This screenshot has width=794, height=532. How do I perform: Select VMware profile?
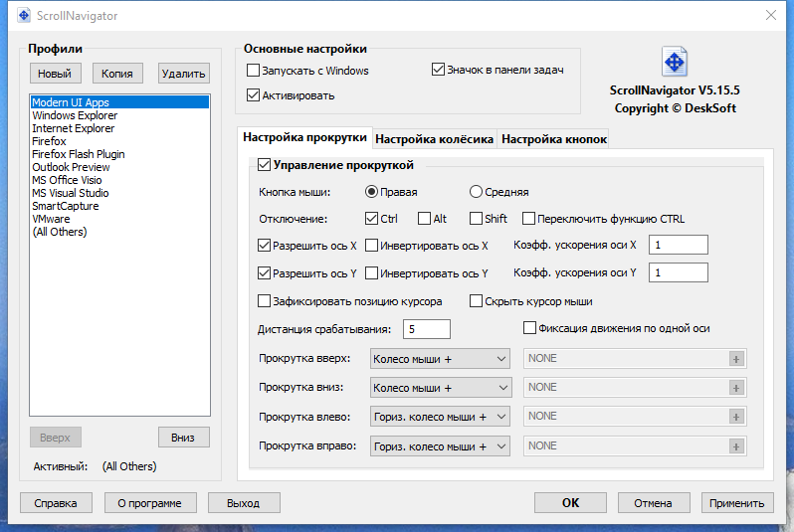coord(119,219)
